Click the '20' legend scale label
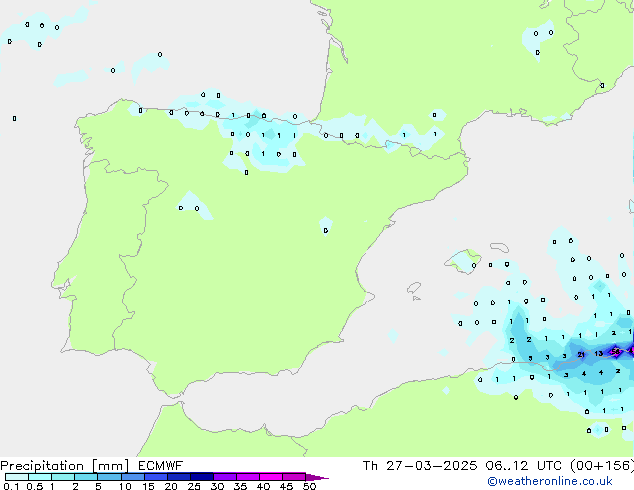This screenshot has height=490, width=634. tap(171, 486)
